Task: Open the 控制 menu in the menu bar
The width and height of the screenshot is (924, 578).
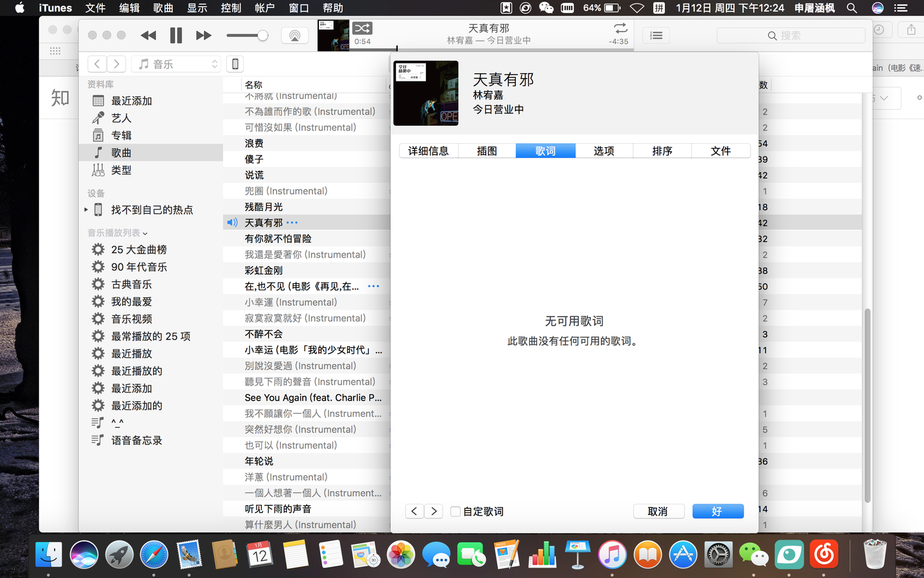Action: click(231, 8)
